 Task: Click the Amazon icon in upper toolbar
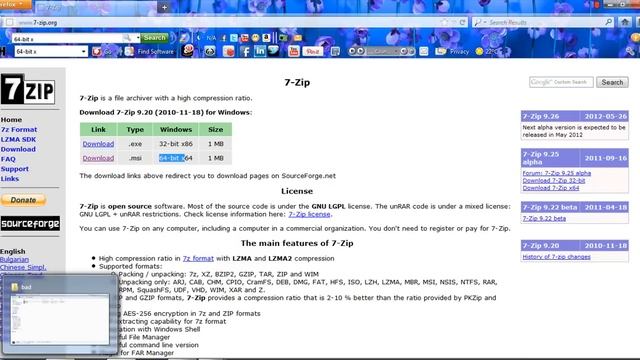(x=266, y=38)
